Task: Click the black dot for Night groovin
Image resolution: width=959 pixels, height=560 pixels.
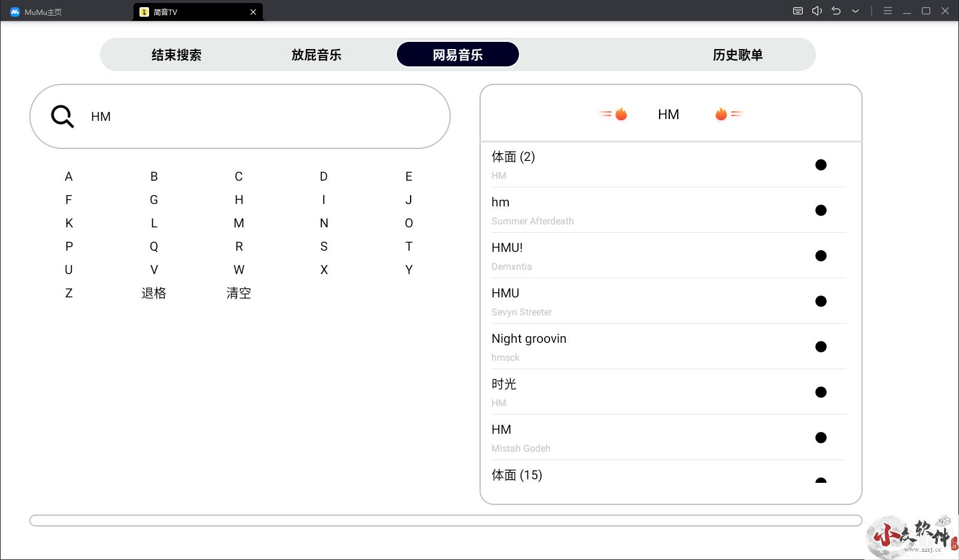Action: pyautogui.click(x=821, y=346)
